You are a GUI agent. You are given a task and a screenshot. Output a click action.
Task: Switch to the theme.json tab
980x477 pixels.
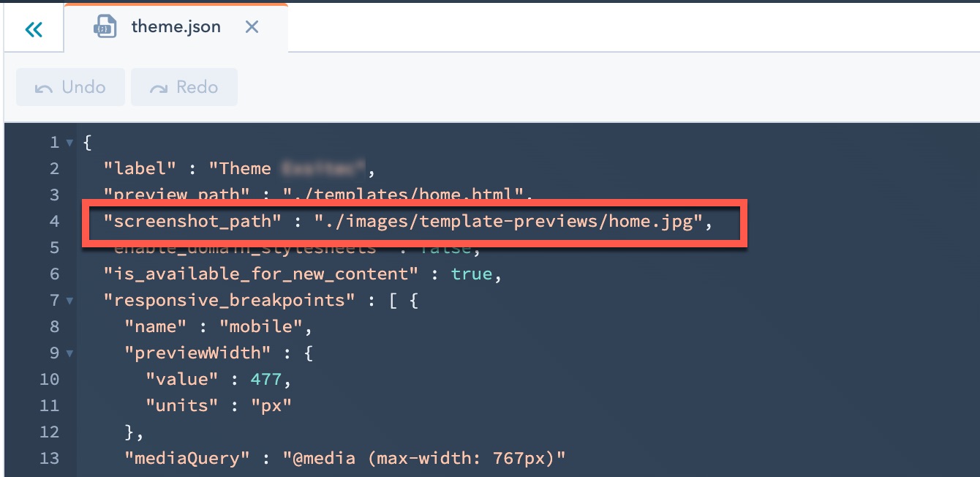(x=176, y=27)
